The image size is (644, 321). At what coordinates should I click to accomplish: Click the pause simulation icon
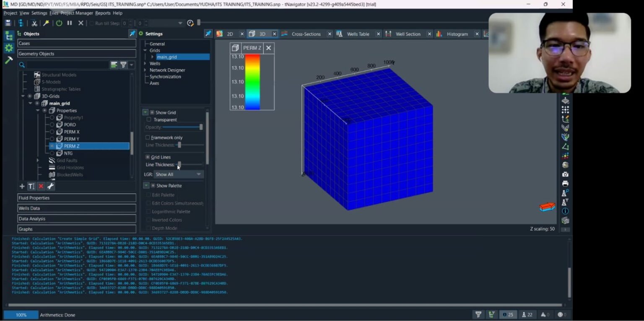(x=70, y=23)
